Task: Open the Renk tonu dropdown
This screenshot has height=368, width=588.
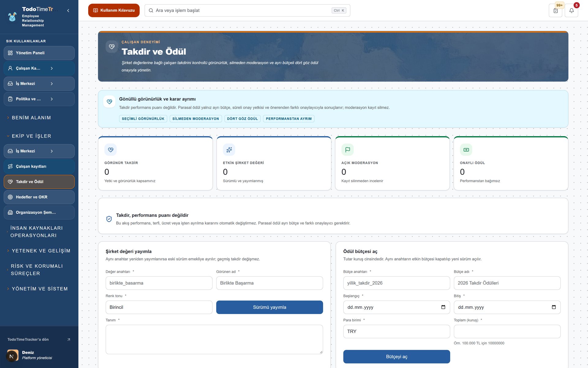Action: tap(159, 307)
